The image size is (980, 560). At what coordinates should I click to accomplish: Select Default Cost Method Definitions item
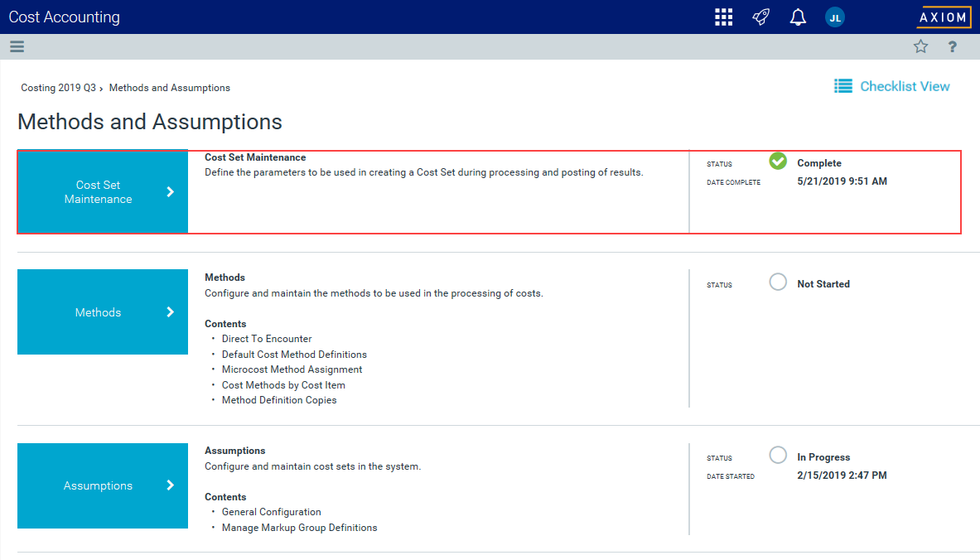point(294,355)
